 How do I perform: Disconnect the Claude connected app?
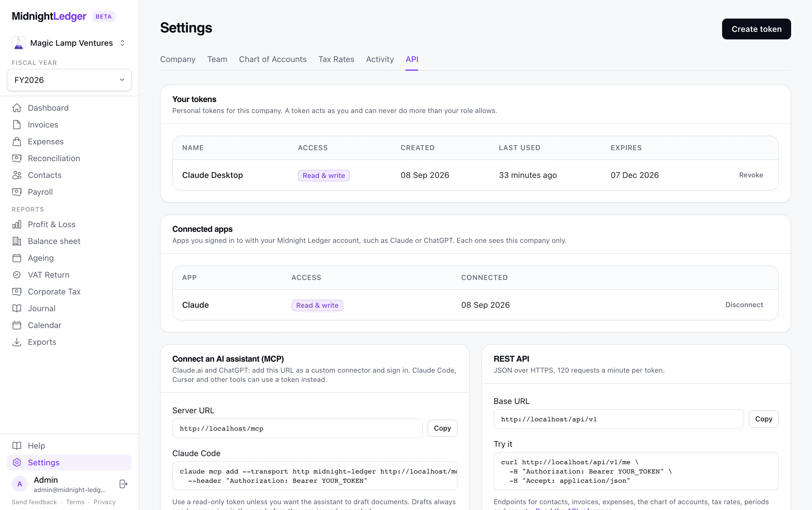coord(744,305)
